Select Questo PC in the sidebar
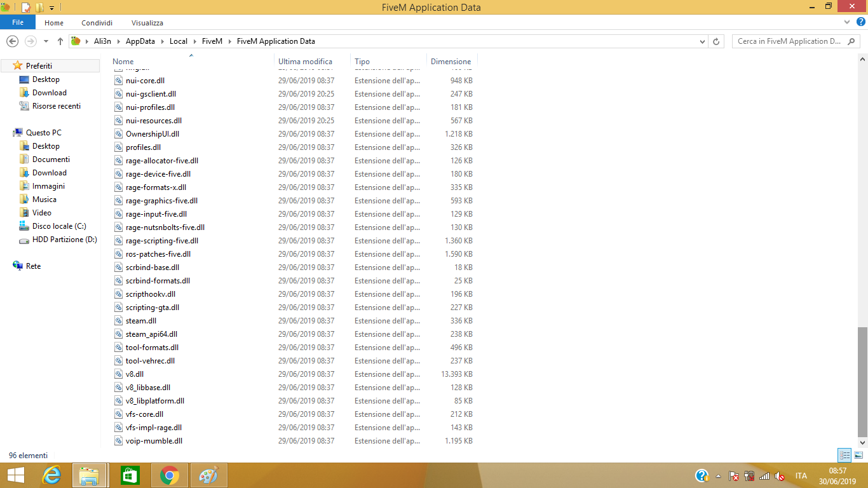Image resolution: width=868 pixels, height=488 pixels. pos(44,132)
